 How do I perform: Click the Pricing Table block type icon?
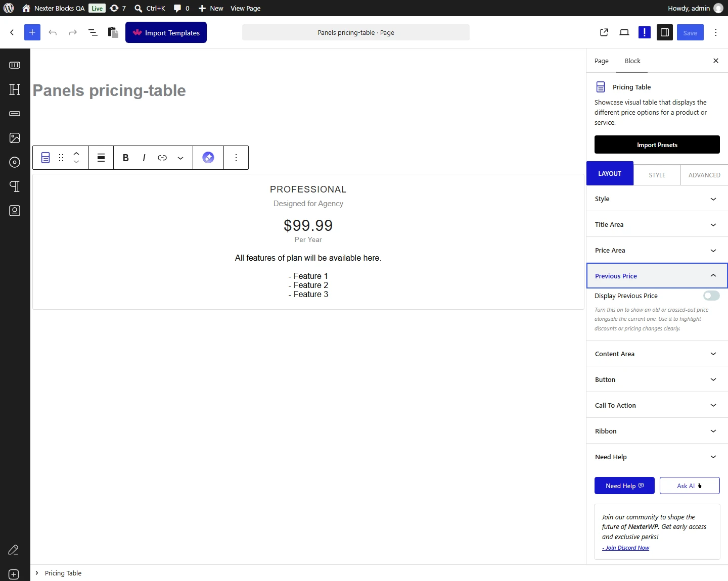pyautogui.click(x=45, y=158)
